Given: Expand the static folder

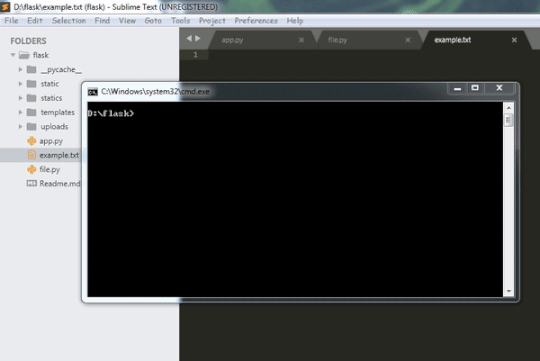Looking at the screenshot, I should click(20, 84).
